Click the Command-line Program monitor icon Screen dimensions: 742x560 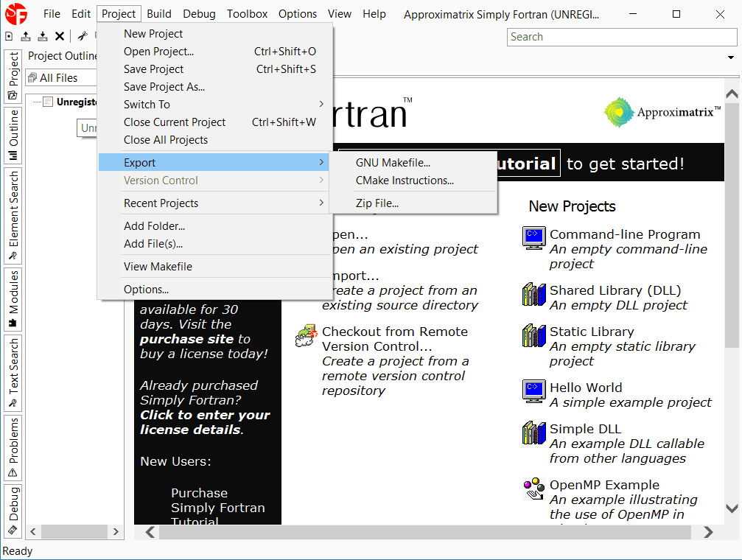point(533,238)
